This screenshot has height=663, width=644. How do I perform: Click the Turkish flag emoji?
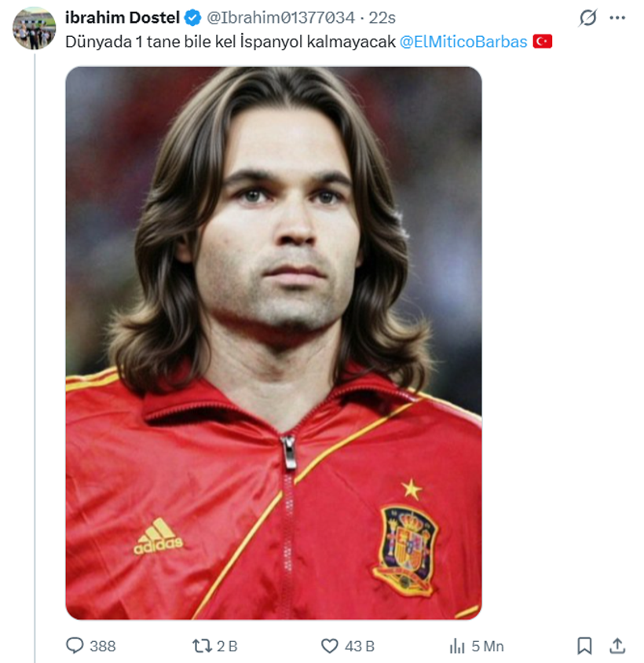542,42
